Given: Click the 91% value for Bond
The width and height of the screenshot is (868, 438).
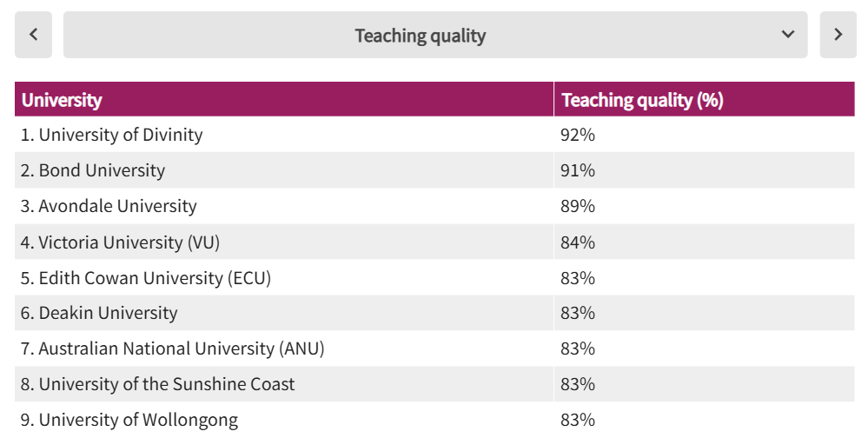Looking at the screenshot, I should 579,170.
